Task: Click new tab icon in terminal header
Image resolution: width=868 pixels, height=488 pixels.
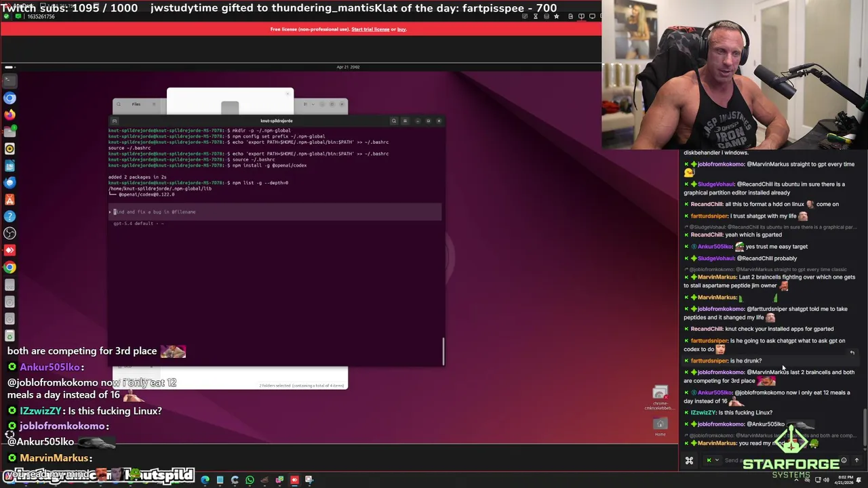Action: pos(115,121)
